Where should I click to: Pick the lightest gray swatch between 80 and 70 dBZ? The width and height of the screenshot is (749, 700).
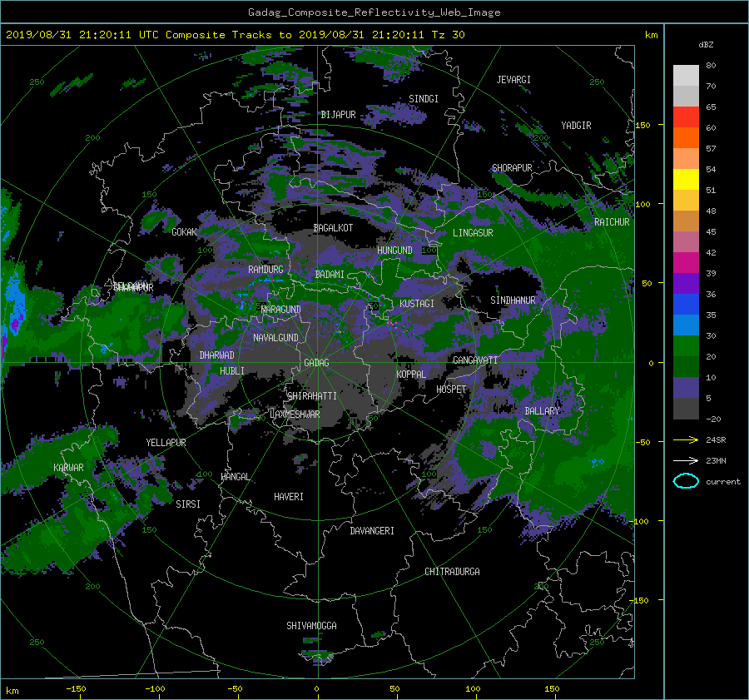tap(686, 76)
